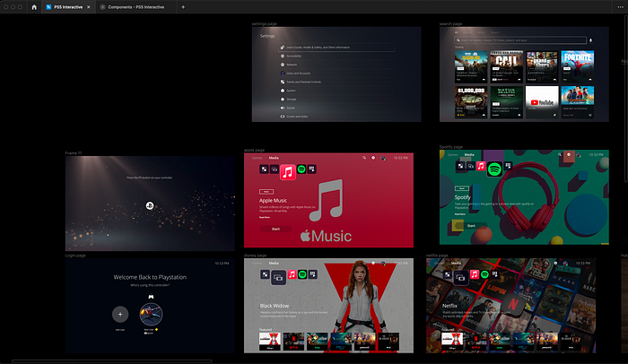Click the Games tab on Spotify page

click(452, 154)
